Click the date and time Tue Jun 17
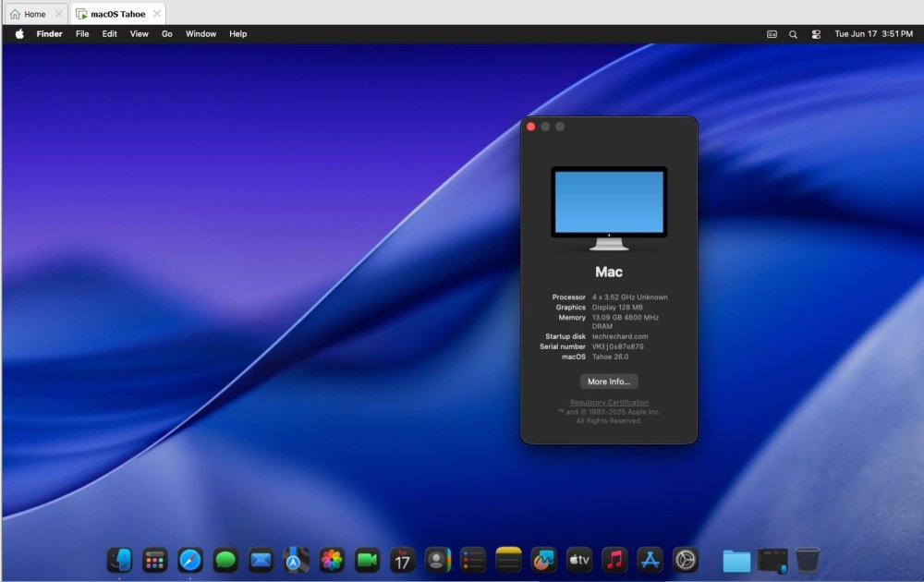 point(874,34)
